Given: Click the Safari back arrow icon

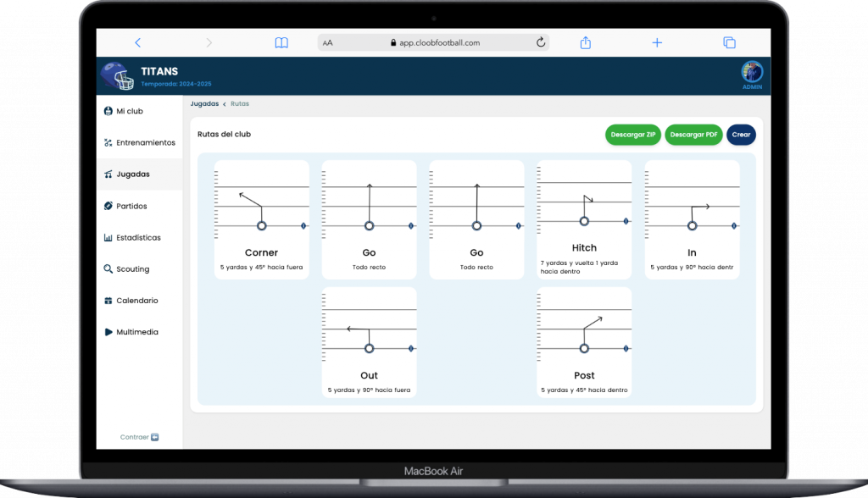Looking at the screenshot, I should [138, 42].
